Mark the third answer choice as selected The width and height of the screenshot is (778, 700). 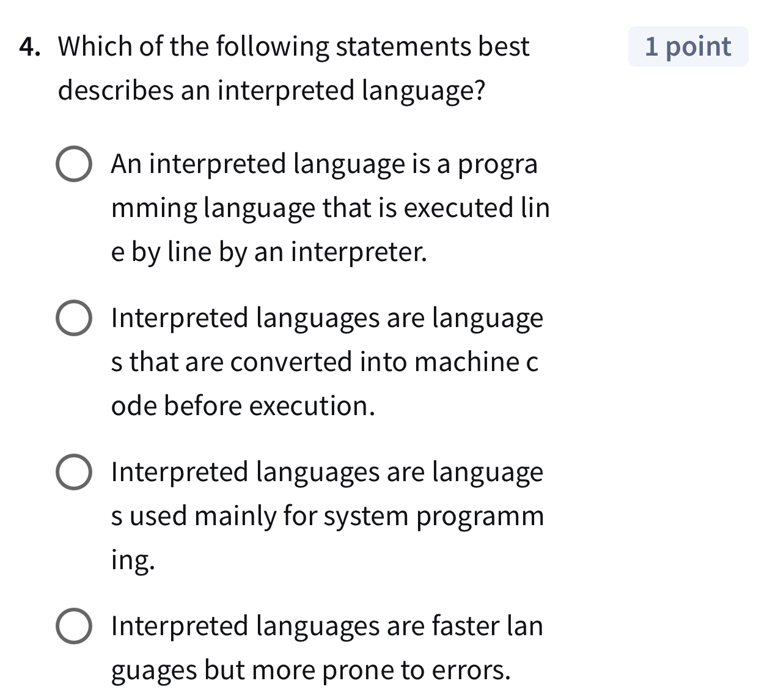point(75,471)
